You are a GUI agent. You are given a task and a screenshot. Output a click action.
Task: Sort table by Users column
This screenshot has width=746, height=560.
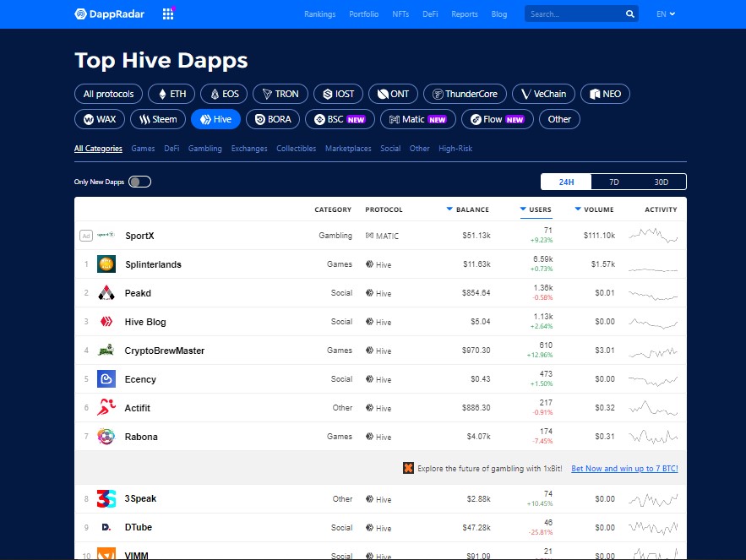[x=536, y=209]
